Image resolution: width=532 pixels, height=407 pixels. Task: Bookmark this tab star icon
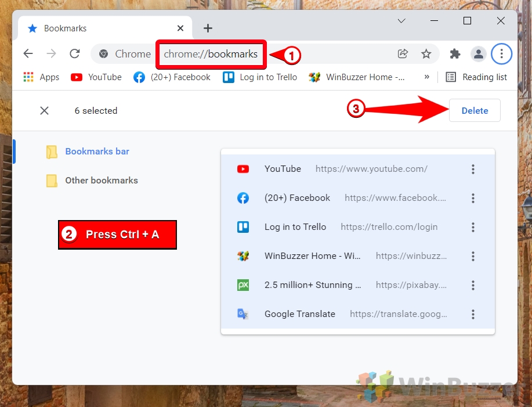[426, 53]
